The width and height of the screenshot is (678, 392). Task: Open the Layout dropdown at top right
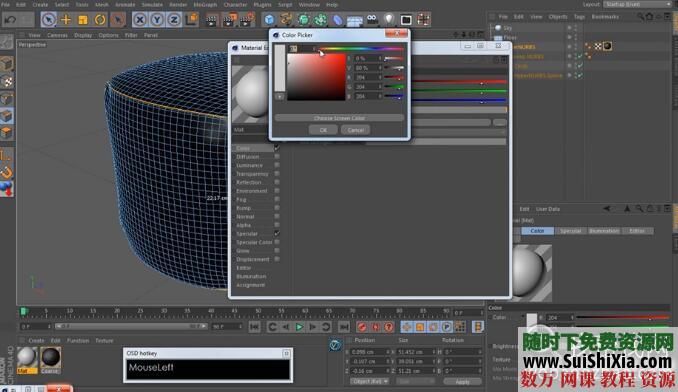638,4
